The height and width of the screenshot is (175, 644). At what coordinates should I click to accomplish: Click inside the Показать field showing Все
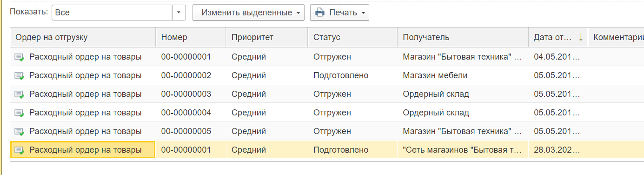click(112, 13)
